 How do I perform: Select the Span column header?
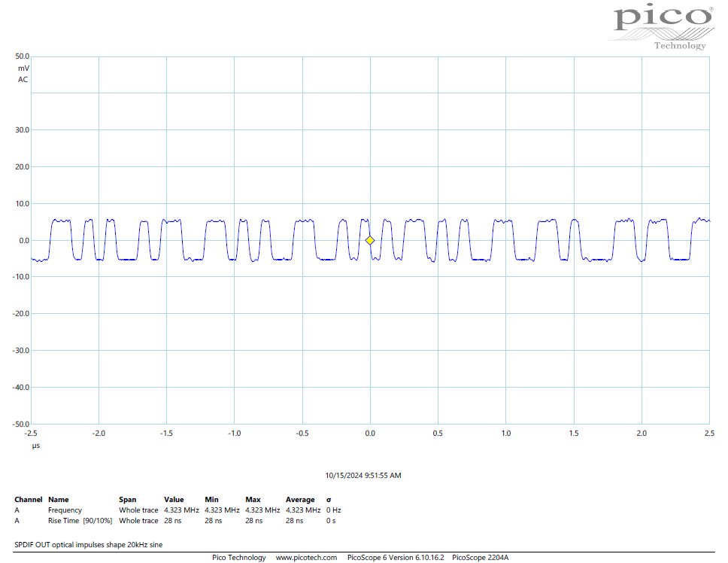[128, 500]
